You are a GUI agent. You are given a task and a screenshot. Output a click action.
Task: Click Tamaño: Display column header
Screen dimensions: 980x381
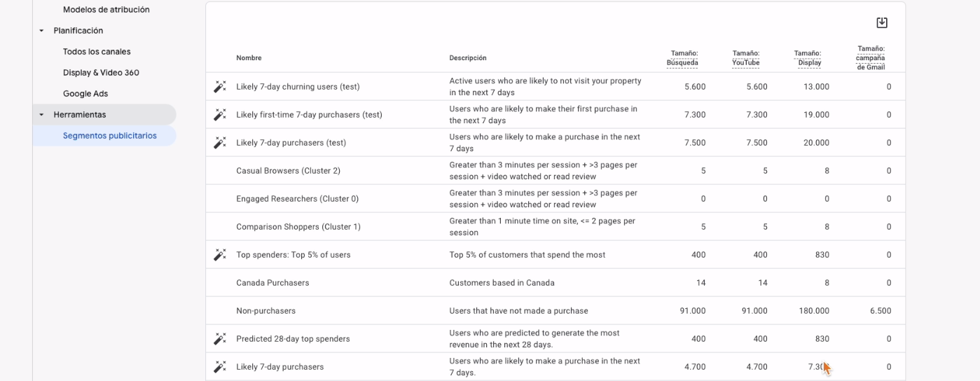coord(808,58)
